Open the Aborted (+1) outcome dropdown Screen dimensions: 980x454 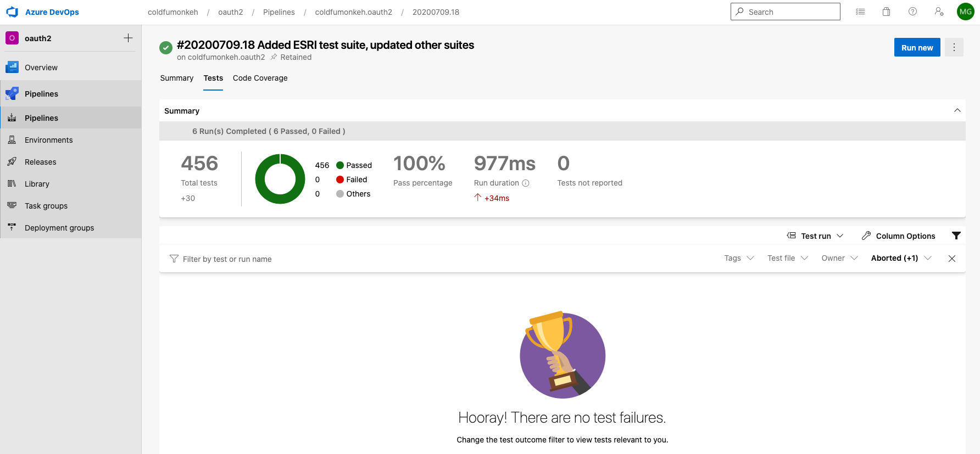(901, 258)
